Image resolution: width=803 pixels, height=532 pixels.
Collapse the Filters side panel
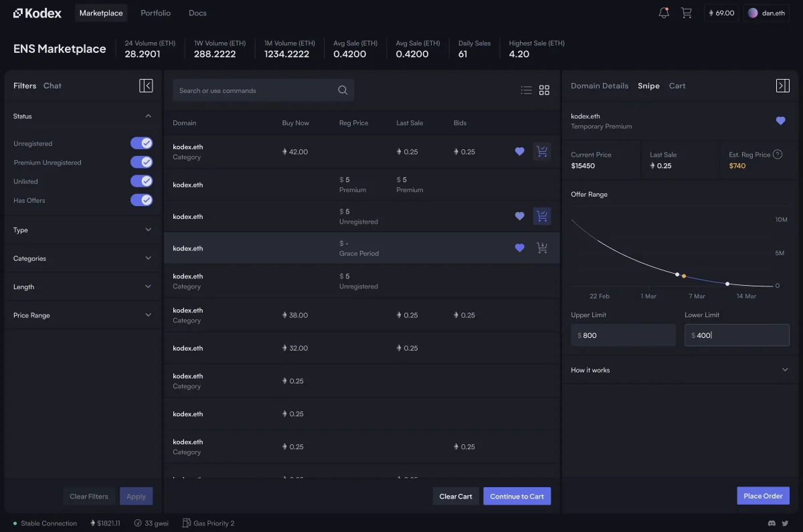tap(146, 86)
